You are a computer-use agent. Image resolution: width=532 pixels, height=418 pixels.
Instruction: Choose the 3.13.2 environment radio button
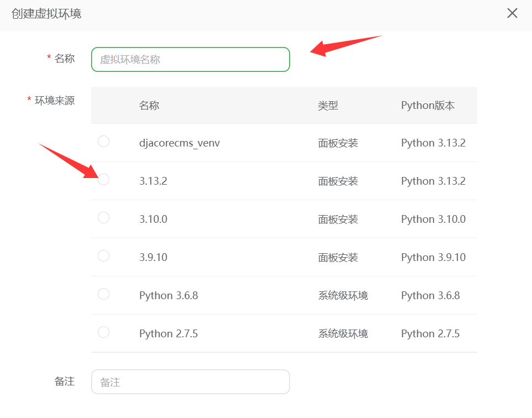(103, 180)
